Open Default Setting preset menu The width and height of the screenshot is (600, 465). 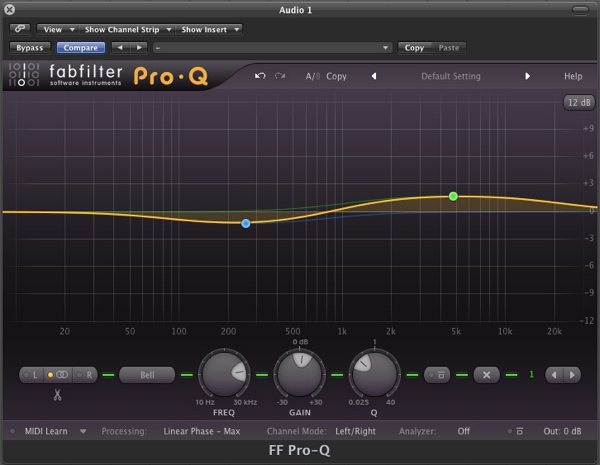(x=451, y=76)
